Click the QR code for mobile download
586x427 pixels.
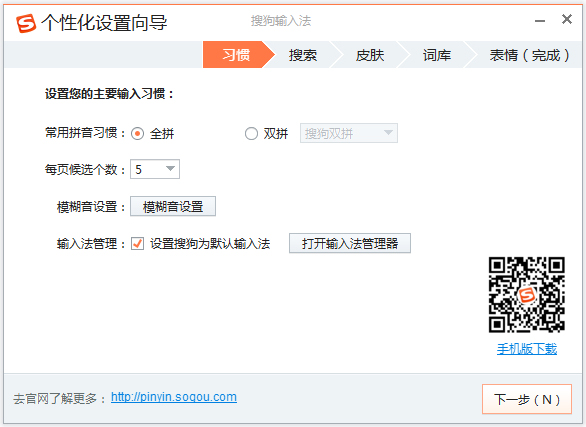coord(527,295)
